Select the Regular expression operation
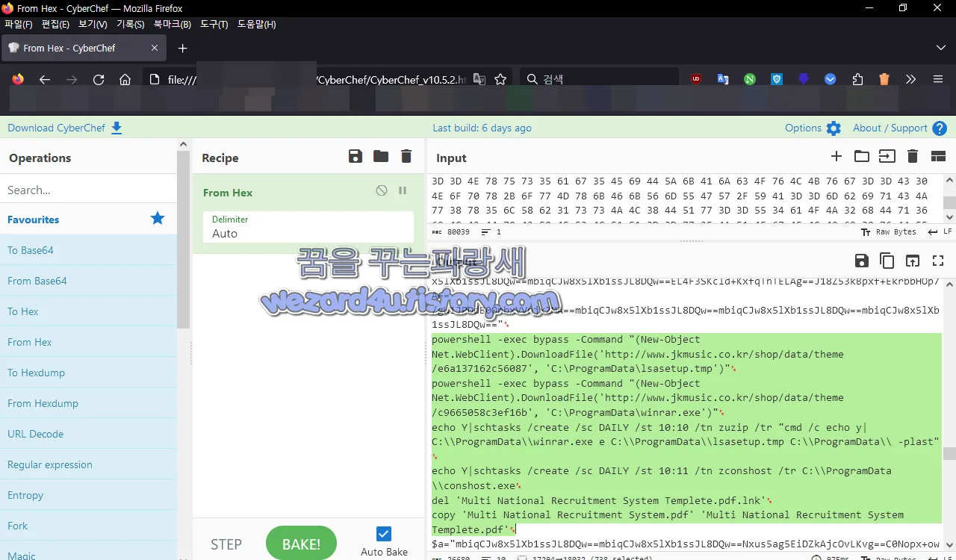 click(88, 464)
